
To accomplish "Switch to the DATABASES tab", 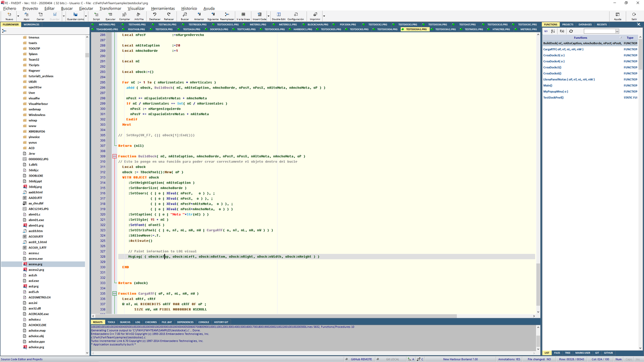I will pyautogui.click(x=585, y=24).
